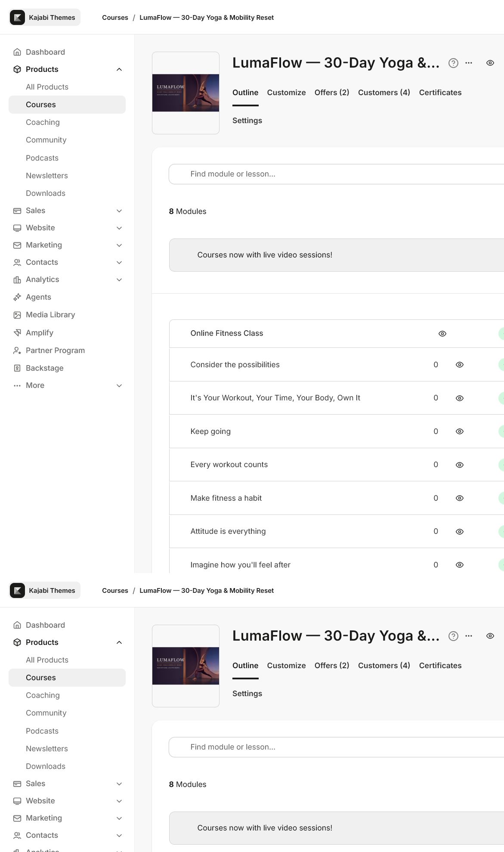The width and height of the screenshot is (504, 852).
Task: Expand the Analytics menu chevron
Action: [119, 279]
